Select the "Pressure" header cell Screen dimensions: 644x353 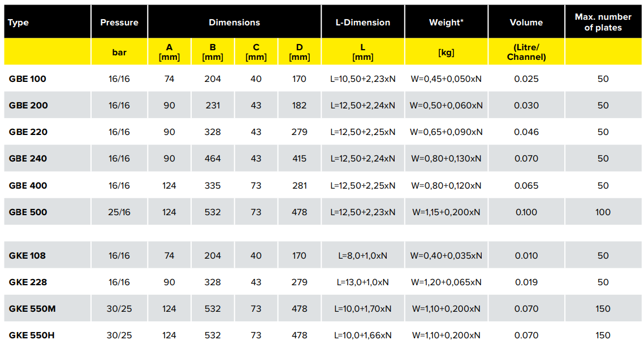pos(119,22)
